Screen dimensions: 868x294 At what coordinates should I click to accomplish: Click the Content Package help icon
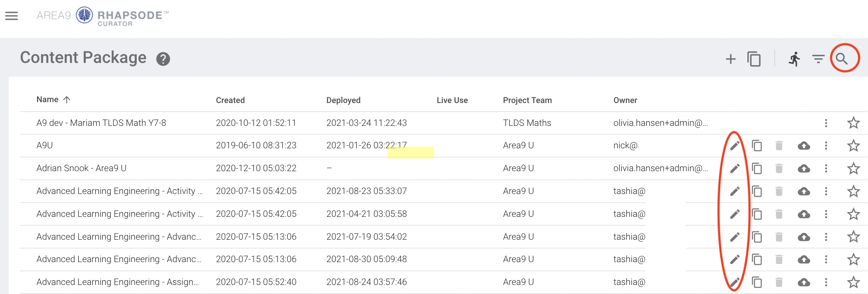click(163, 59)
